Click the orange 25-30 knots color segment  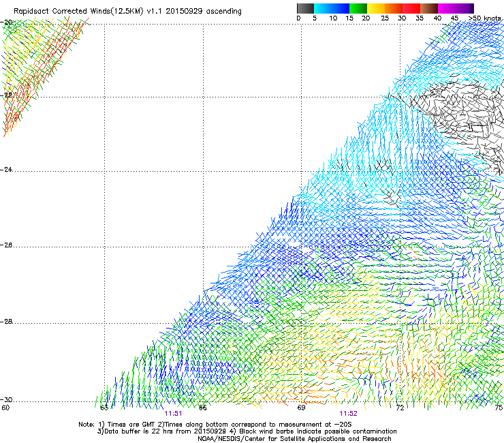click(394, 8)
